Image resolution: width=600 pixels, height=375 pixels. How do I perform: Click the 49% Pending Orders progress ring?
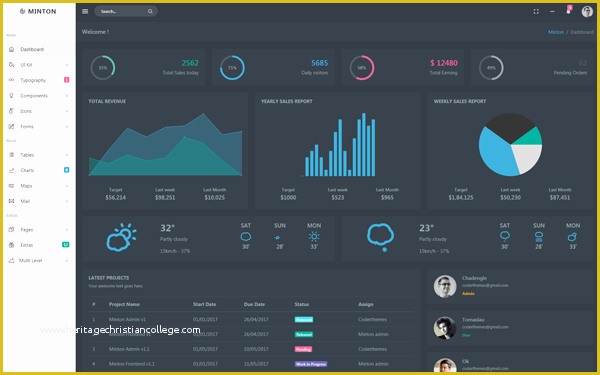pos(491,68)
